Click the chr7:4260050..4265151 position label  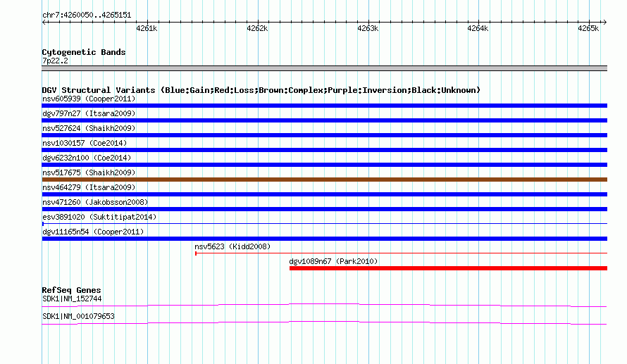(87, 15)
